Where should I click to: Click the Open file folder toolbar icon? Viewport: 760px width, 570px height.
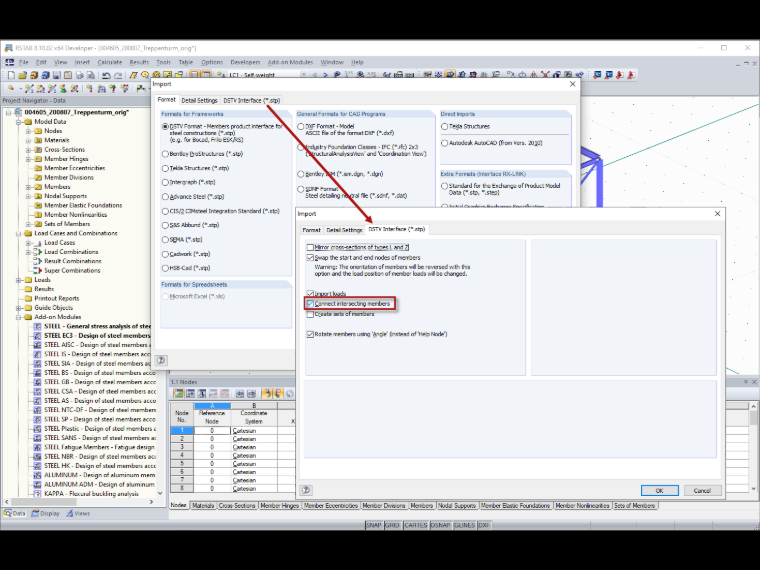(22, 75)
